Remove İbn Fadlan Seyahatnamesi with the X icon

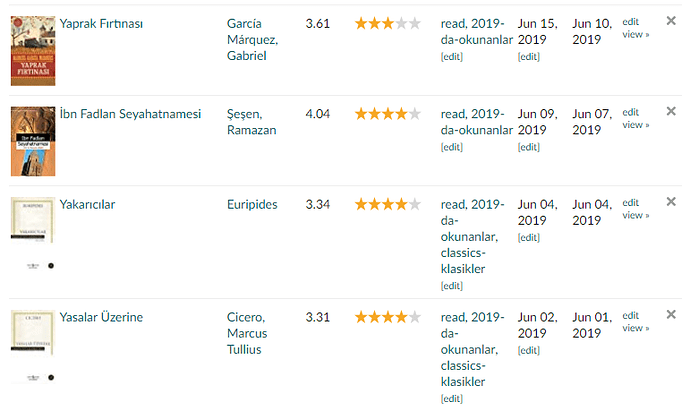click(671, 111)
